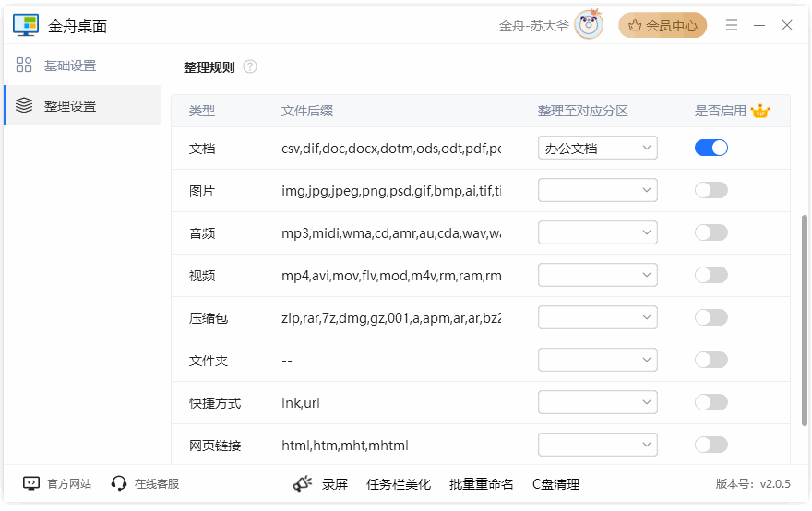Click the 批量重命名 link in footer

tap(481, 483)
